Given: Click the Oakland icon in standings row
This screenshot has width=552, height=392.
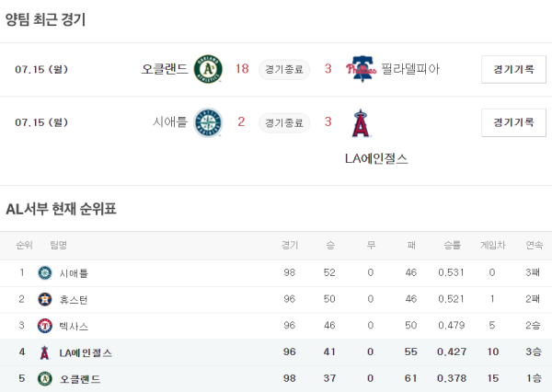Looking at the screenshot, I should pyautogui.click(x=44, y=378).
